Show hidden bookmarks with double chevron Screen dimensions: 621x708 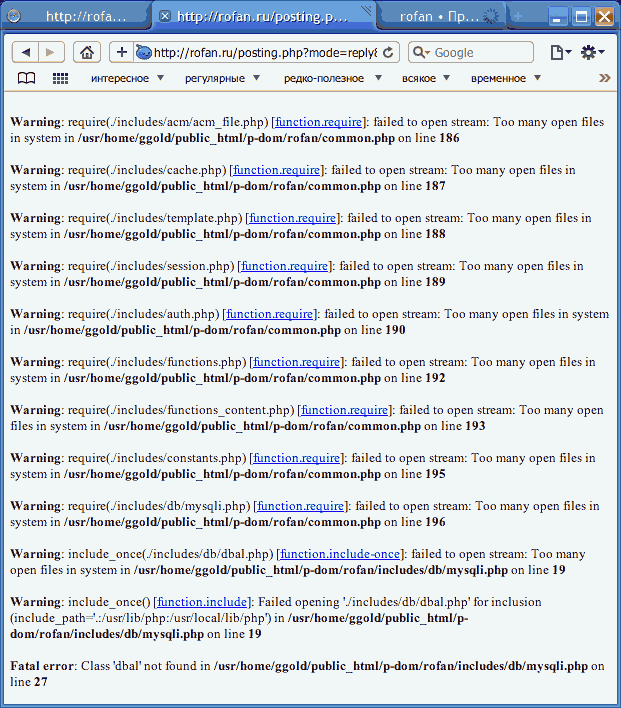[x=604, y=78]
